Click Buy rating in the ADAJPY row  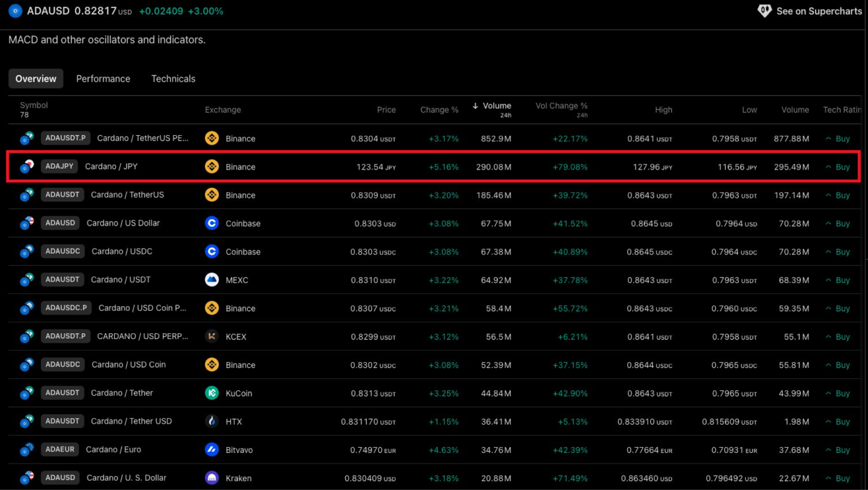pos(838,167)
